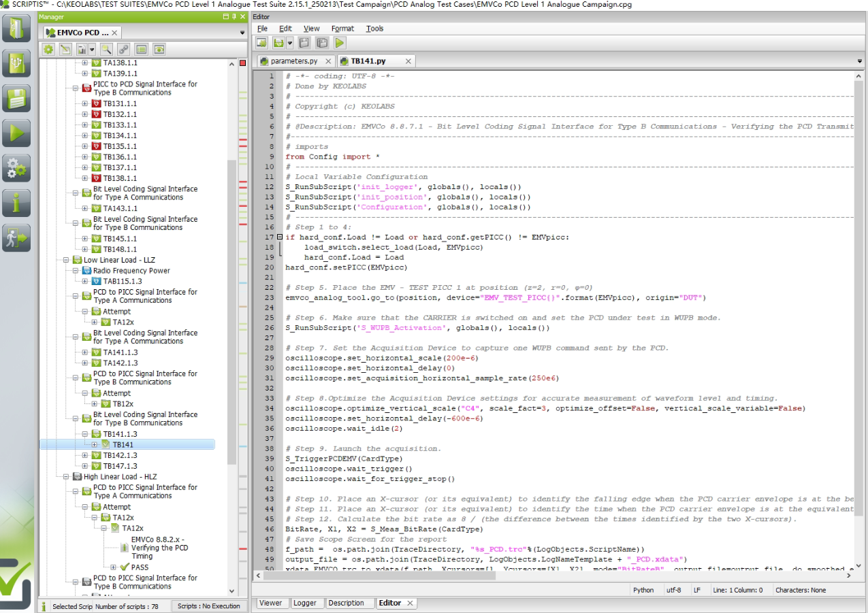Click the new script icon in Editor toolbar
Image resolution: width=868 pixels, height=613 pixels.
261,43
